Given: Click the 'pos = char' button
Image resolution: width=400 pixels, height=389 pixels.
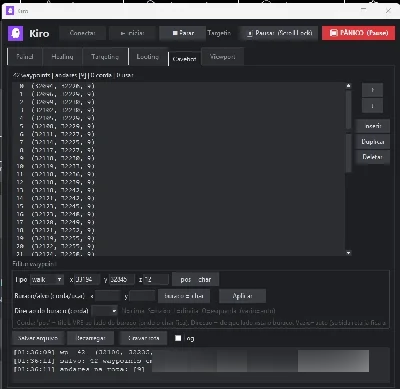Looking at the screenshot, I should coord(196,279).
